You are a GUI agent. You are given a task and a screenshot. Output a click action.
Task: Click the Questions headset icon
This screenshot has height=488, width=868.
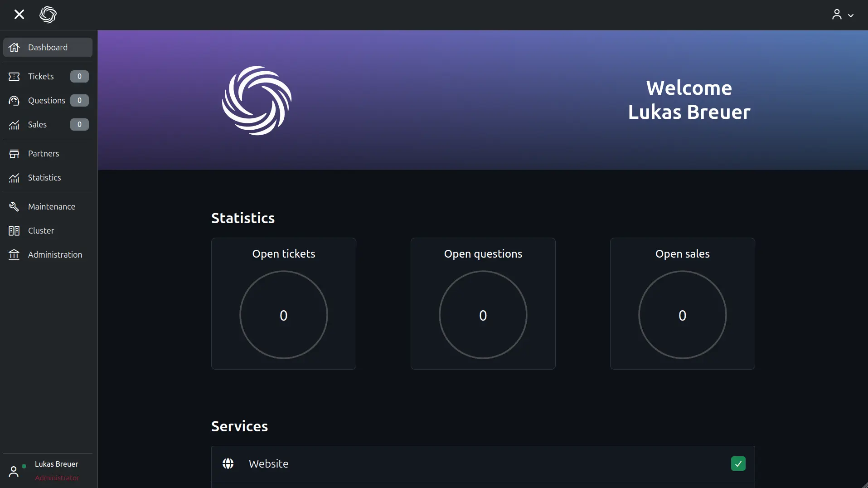click(14, 101)
